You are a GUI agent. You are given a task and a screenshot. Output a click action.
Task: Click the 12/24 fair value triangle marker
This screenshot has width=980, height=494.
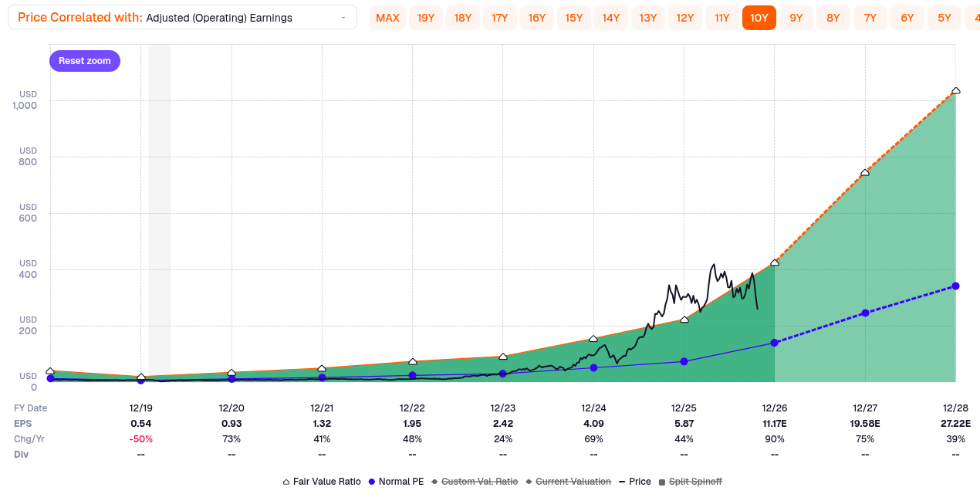click(593, 339)
